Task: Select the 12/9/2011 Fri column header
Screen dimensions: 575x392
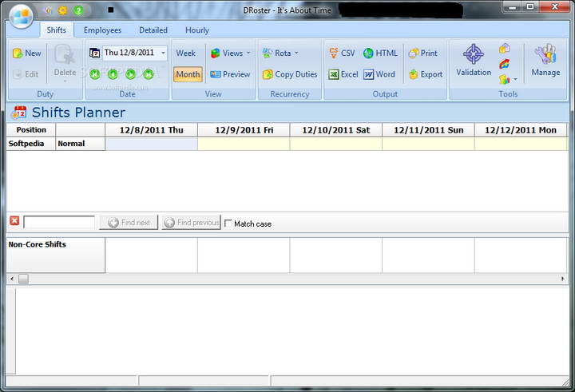Action: [x=244, y=130]
